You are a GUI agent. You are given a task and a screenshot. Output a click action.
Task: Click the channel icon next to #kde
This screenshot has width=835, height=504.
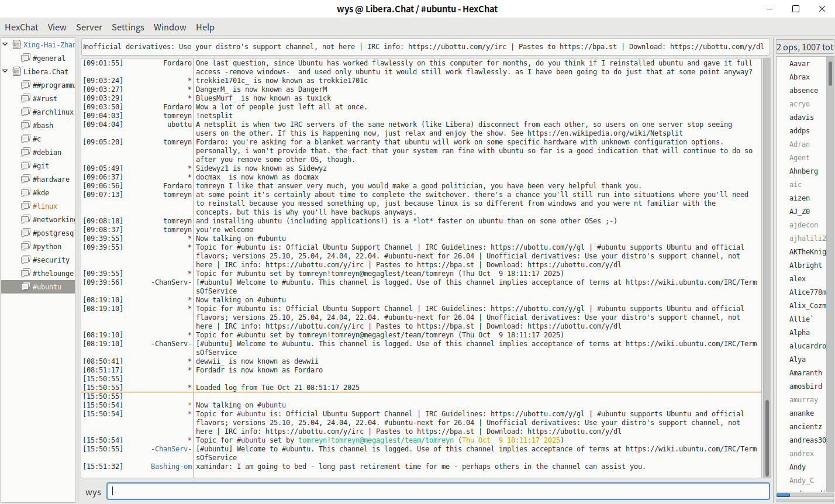(x=26, y=192)
